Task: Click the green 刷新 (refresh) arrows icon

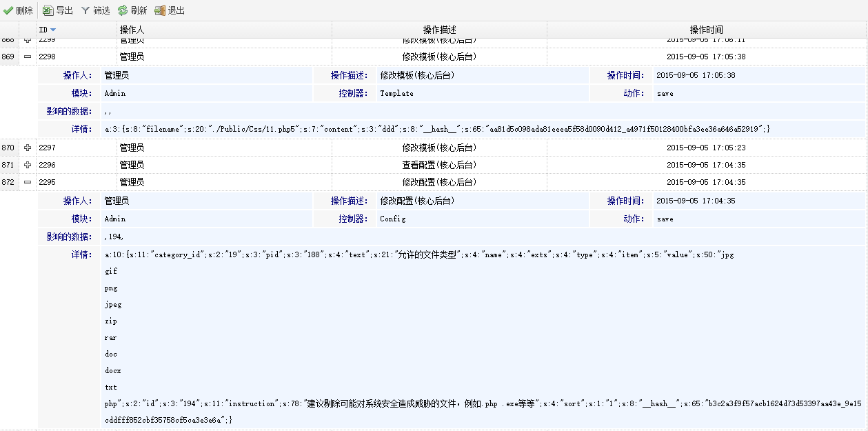Action: click(x=122, y=10)
